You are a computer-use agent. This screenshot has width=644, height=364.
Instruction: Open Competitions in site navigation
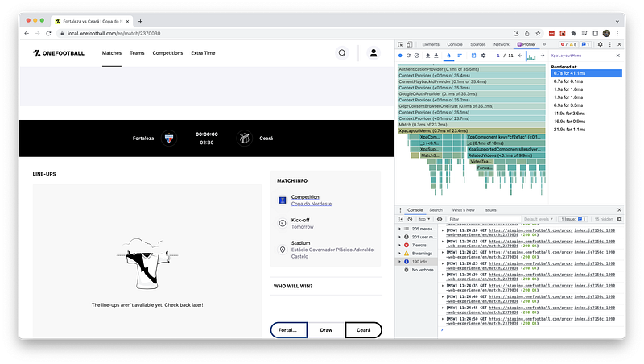167,53
